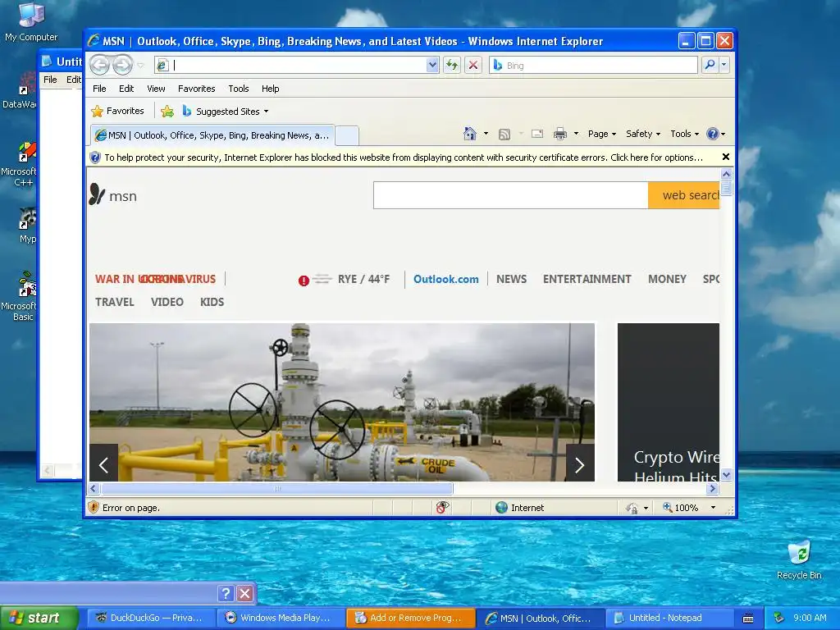Image resolution: width=840 pixels, height=630 pixels.
Task: Select the Recycle Bin desktop icon
Action: [x=799, y=560]
